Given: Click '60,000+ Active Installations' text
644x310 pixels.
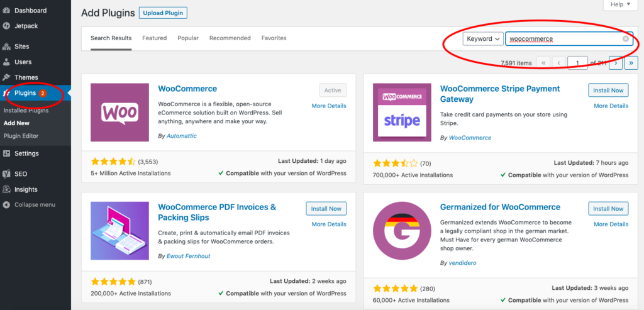Looking at the screenshot, I should [411, 300].
